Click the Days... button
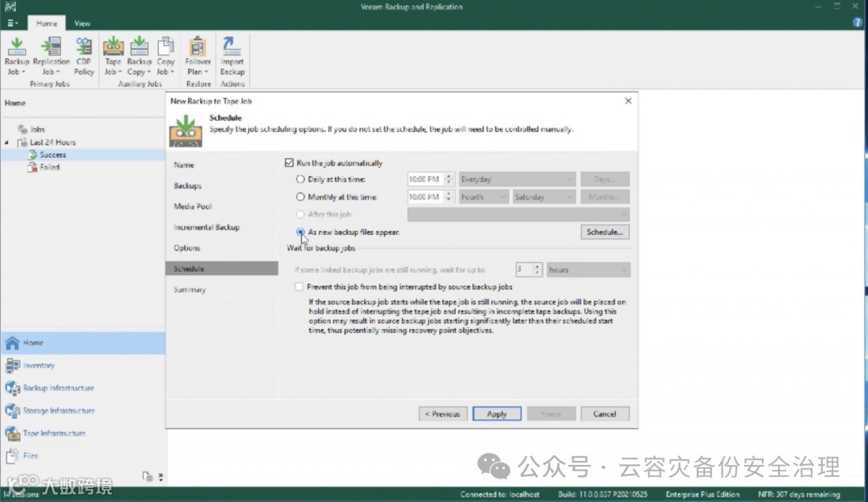Viewport: 868px width, 502px height. click(604, 179)
